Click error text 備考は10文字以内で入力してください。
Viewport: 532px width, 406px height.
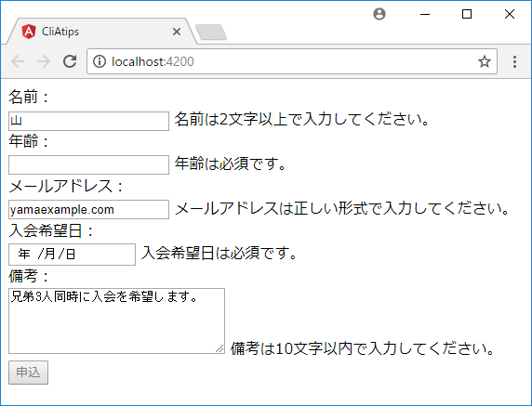click(x=363, y=348)
